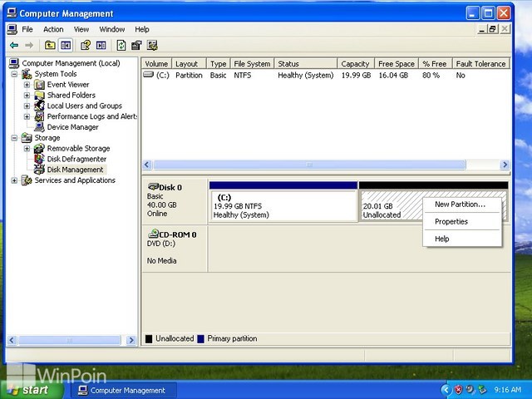Expand the Shared Folders node
Viewport: 532px width, 399px height.
pos(27,96)
